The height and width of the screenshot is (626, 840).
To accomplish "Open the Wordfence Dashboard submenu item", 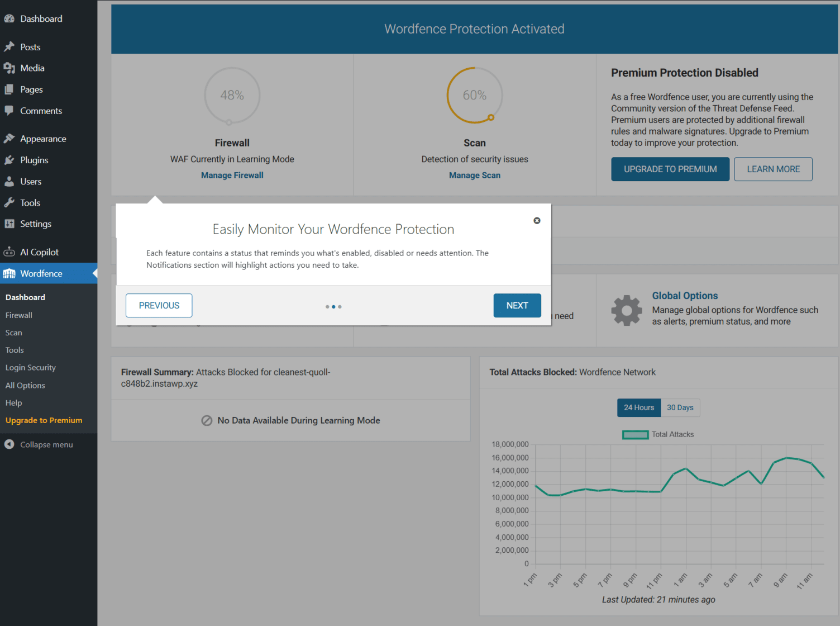I will (26, 297).
